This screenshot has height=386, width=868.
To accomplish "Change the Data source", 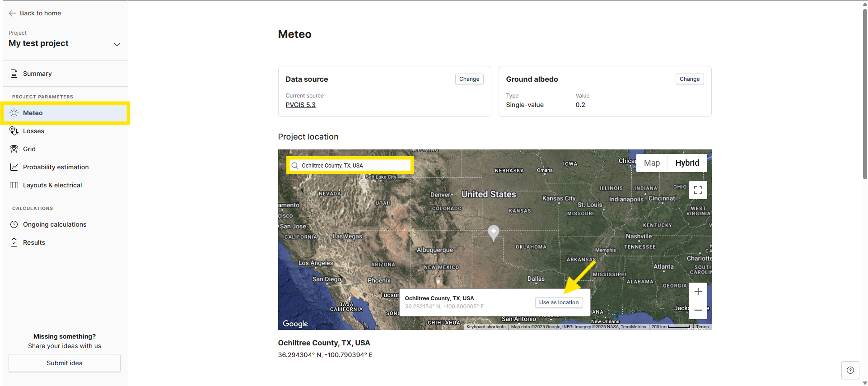I will 469,79.
